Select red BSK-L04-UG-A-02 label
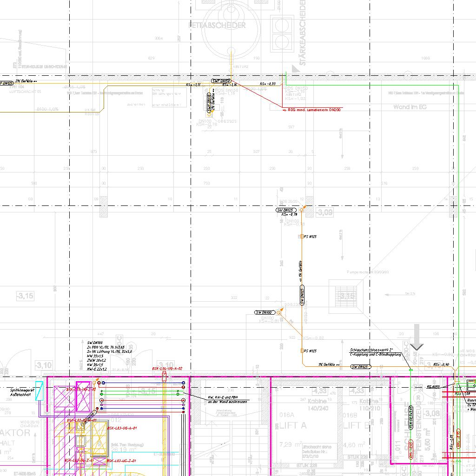 [167, 369]
